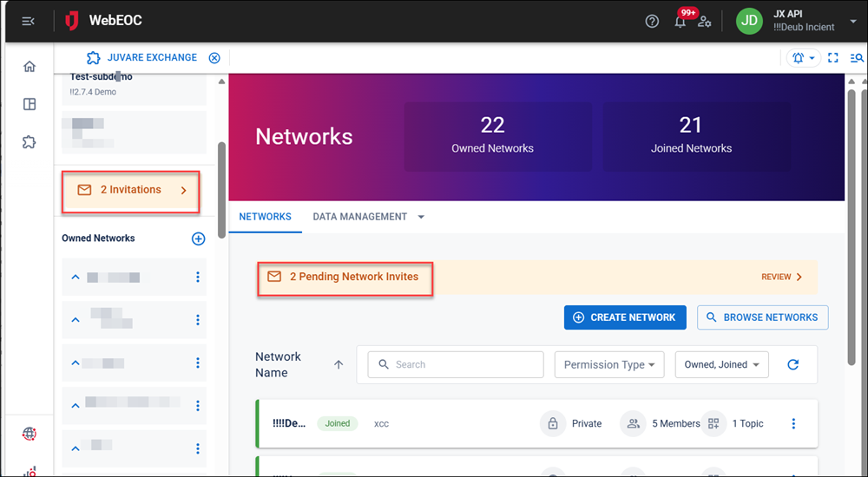
Task: Select the JUVARE EXCHANGE tab
Action: [141, 57]
